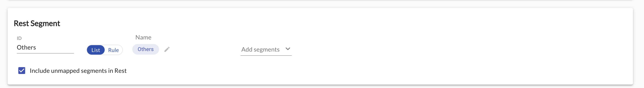Click the 'Include unmapped segments in Rest' label
This screenshot has height=88, width=644.
coord(78,71)
